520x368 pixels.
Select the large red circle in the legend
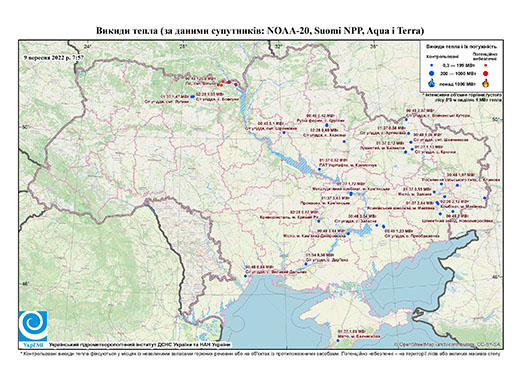[486, 73]
